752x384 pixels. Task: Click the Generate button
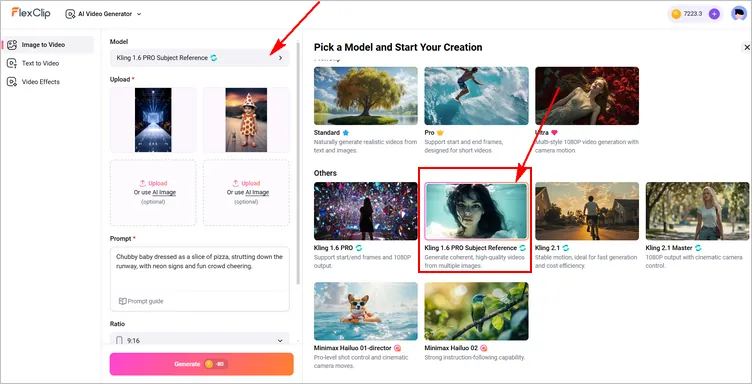tap(201, 364)
